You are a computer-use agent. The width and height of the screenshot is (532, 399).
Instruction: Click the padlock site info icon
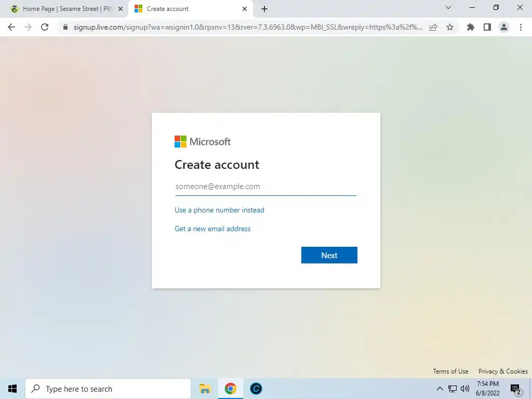(65, 27)
